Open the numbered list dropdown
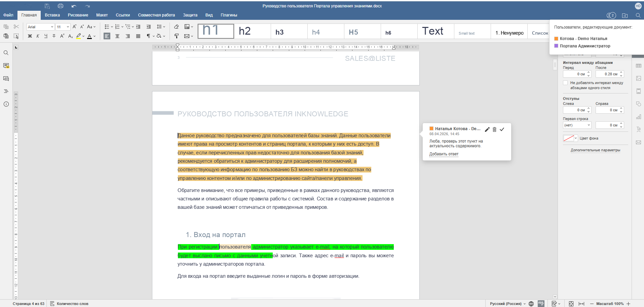The height and width of the screenshot is (307, 644). (x=122, y=27)
